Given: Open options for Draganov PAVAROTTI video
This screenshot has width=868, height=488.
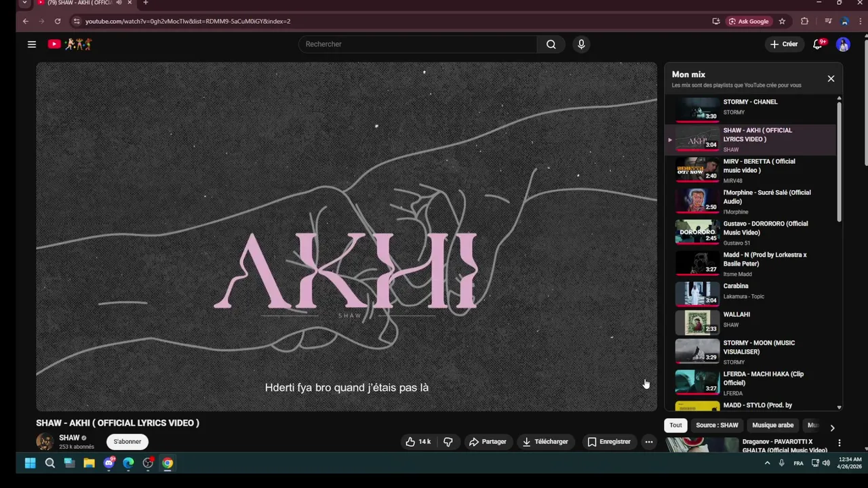Looking at the screenshot, I should point(839,443).
